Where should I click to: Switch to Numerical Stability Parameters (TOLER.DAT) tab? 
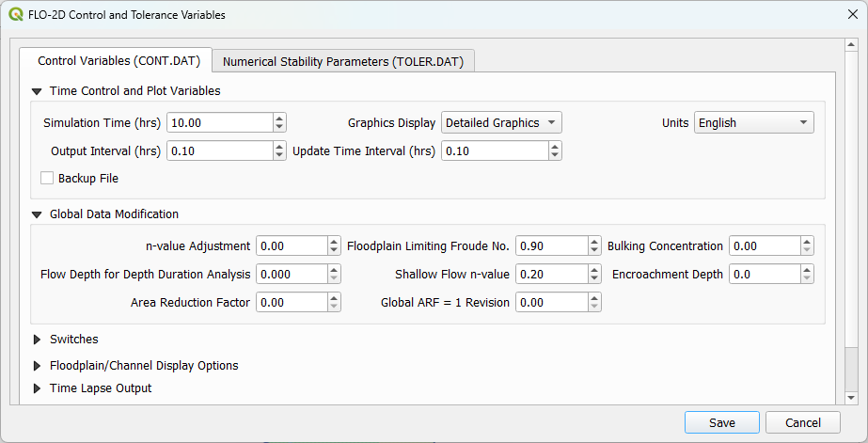[x=343, y=61]
